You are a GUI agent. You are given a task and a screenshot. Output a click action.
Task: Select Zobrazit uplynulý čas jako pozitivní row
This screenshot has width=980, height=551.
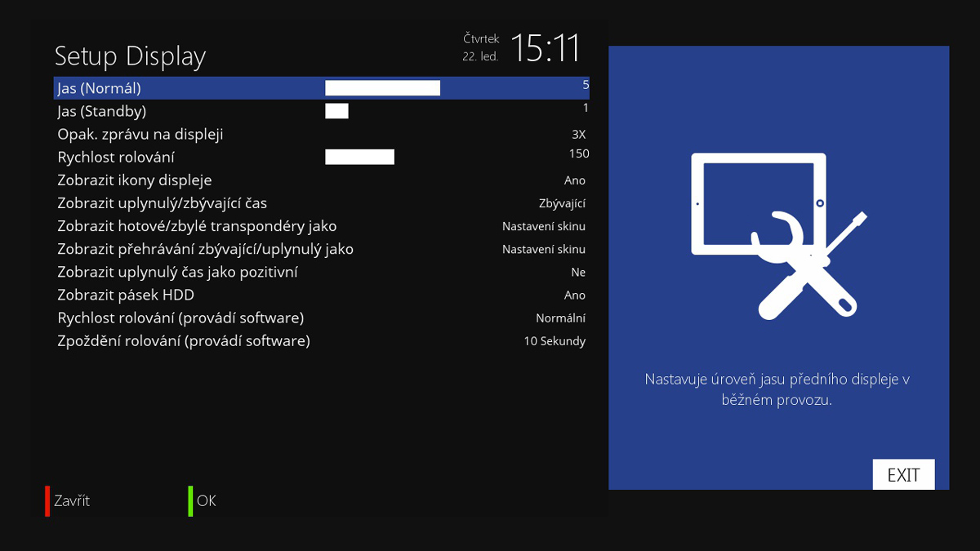pos(322,271)
